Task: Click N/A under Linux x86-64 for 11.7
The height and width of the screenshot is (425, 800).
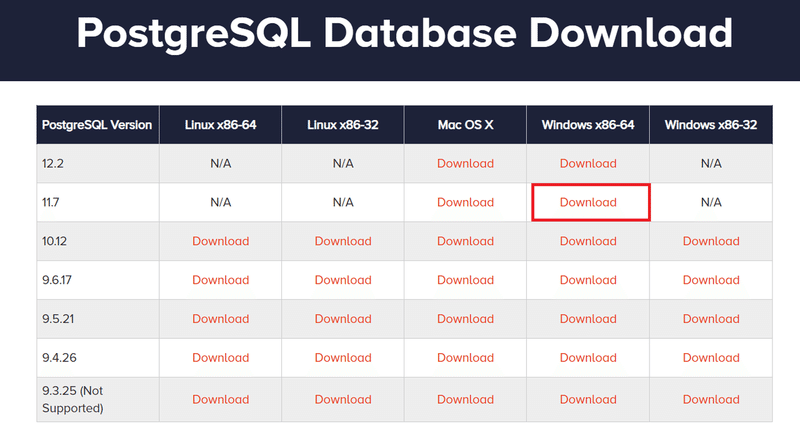Action: (x=220, y=202)
